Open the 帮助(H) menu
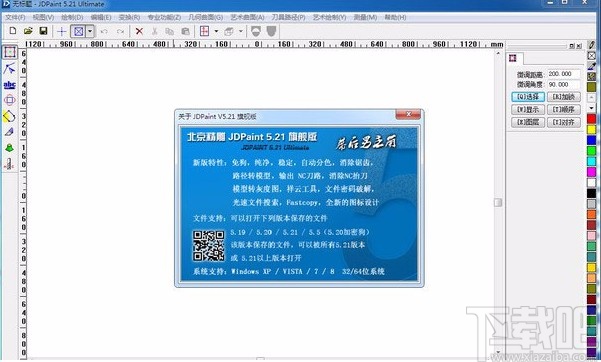This screenshot has width=601, height=362. (395, 17)
